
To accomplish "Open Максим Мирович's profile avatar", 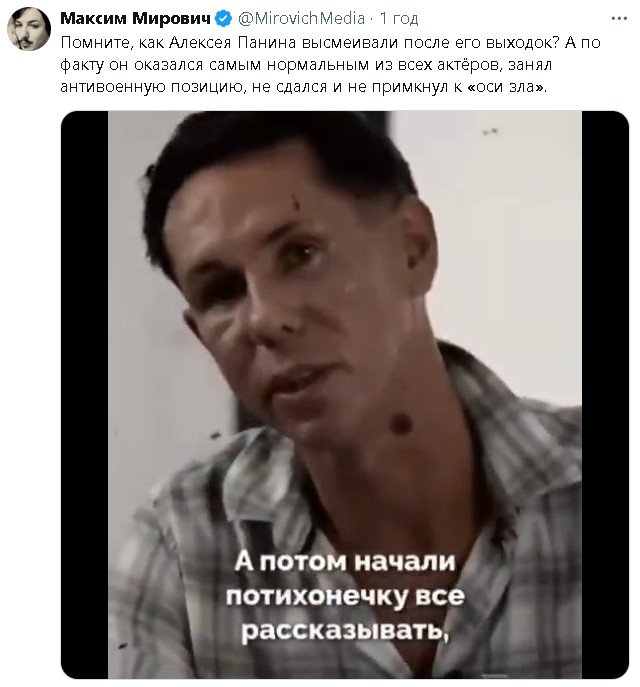I will pyautogui.click(x=29, y=29).
